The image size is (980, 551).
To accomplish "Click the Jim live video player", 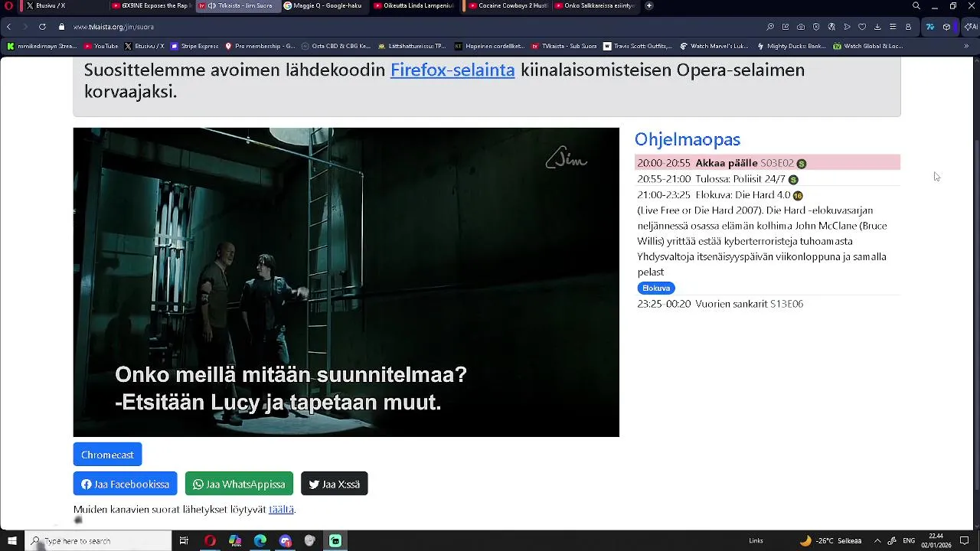I will (x=346, y=282).
